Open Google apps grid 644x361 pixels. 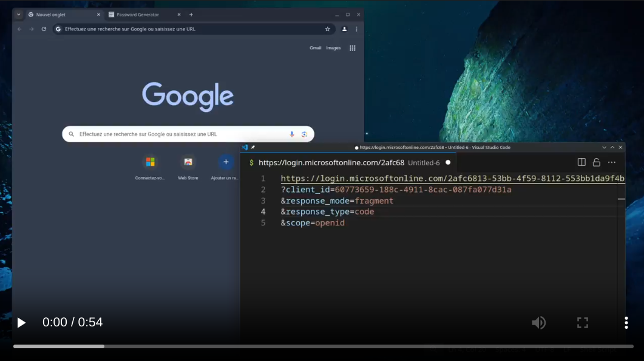click(x=353, y=48)
